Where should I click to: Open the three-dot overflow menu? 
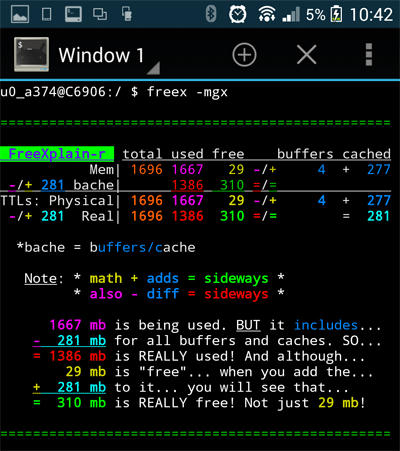point(369,55)
